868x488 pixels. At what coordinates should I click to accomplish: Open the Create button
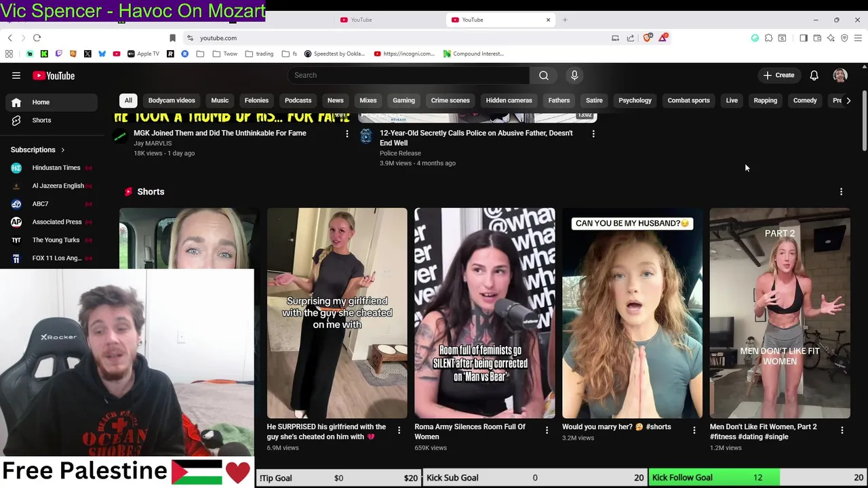(778, 75)
